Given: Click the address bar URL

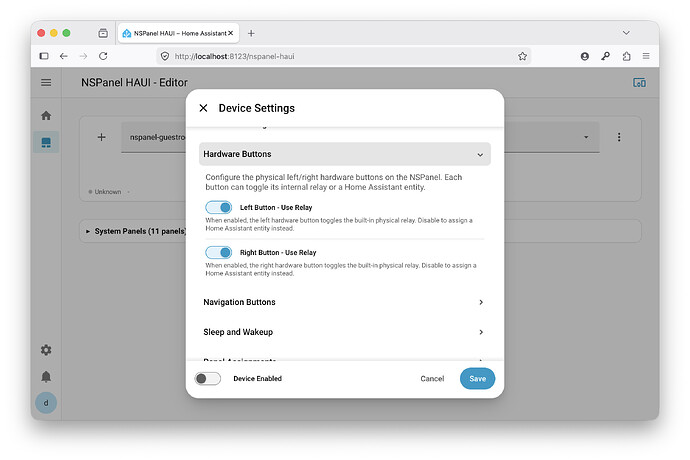Looking at the screenshot, I should (235, 56).
